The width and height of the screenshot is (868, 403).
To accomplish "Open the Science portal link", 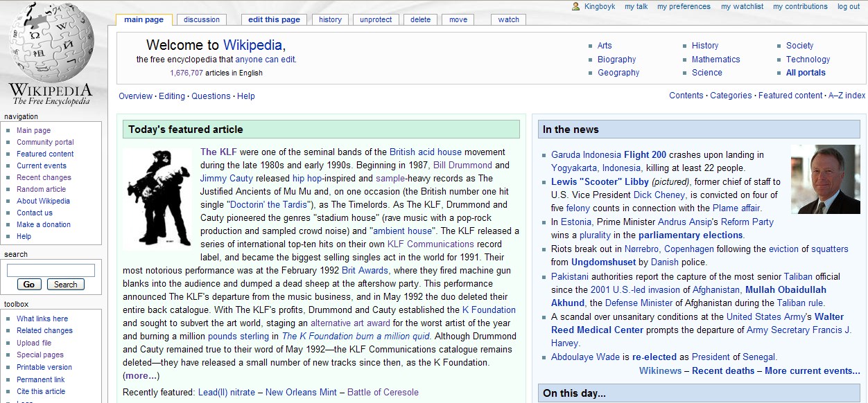I will tap(706, 73).
